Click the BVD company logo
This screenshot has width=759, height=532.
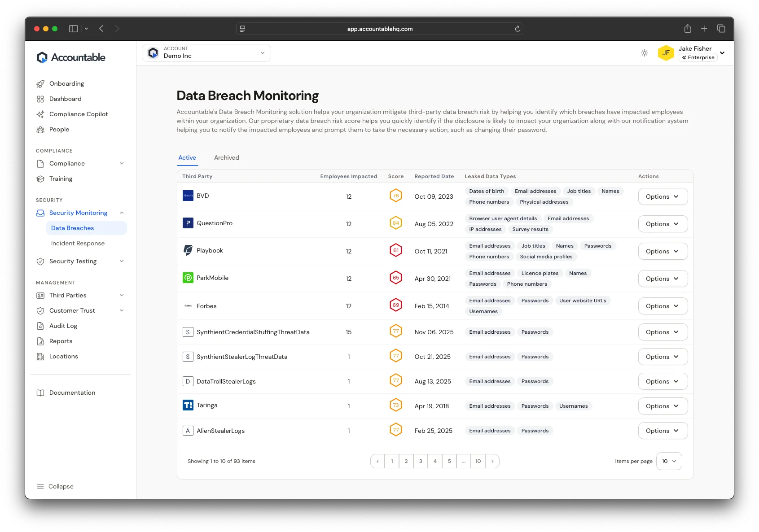pyautogui.click(x=188, y=196)
